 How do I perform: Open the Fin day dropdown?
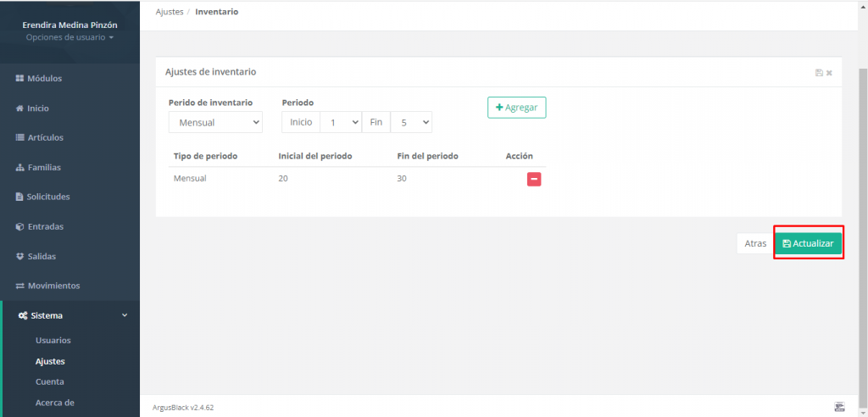411,122
